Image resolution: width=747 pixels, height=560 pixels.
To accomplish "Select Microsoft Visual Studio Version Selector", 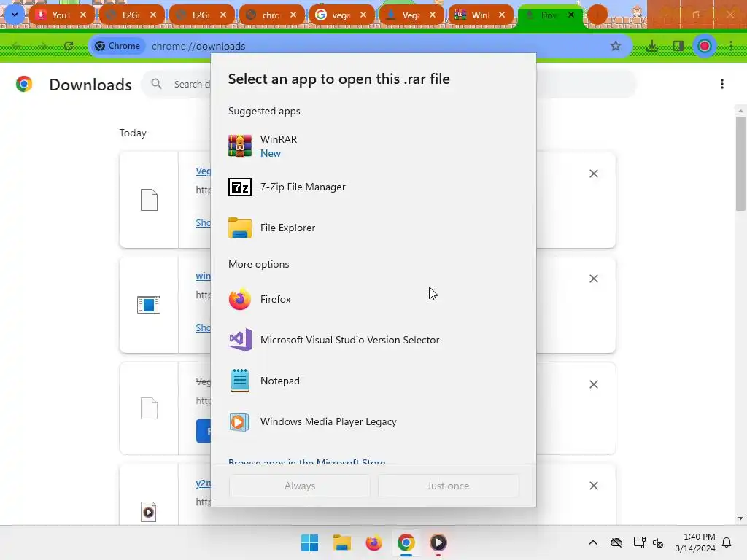I will (x=373, y=340).
